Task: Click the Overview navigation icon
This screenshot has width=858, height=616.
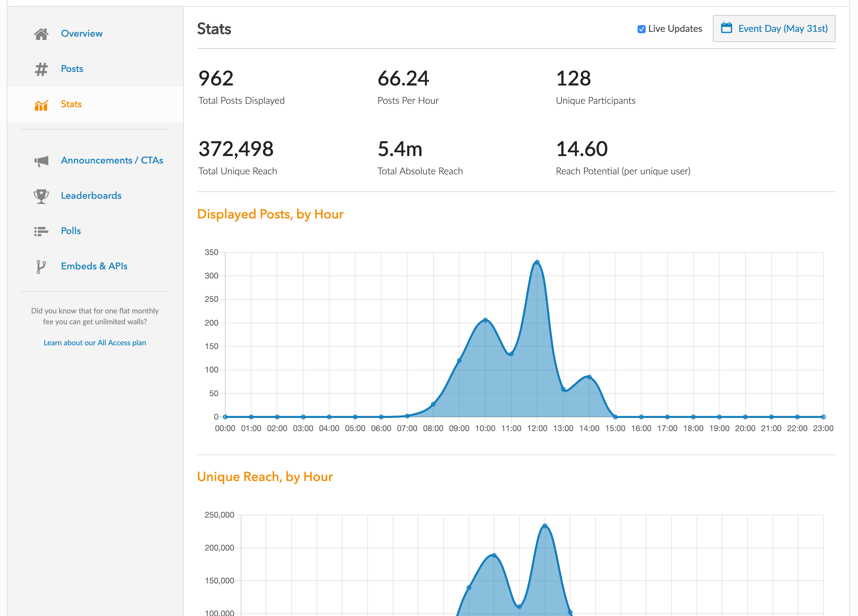Action: (42, 32)
